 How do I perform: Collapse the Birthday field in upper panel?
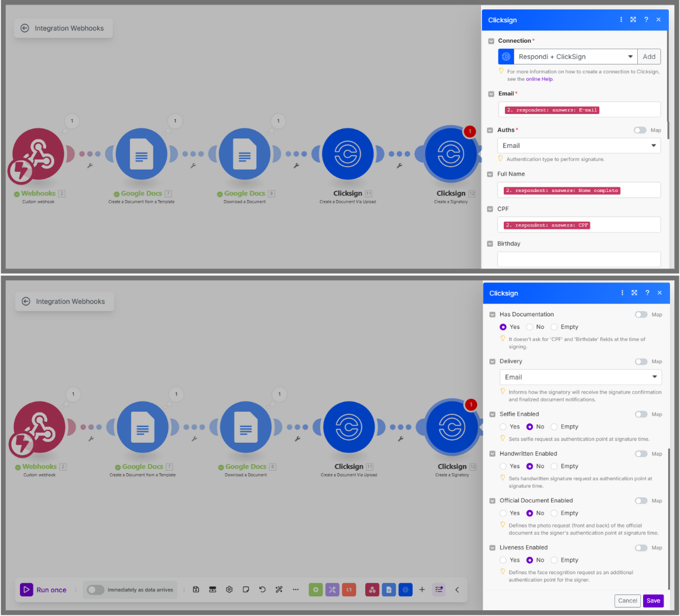coord(490,243)
